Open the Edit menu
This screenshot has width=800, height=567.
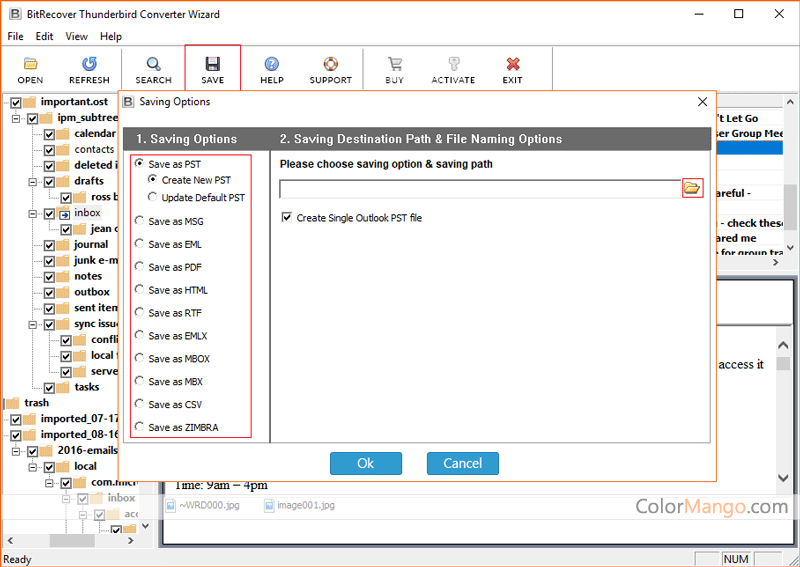tap(44, 36)
